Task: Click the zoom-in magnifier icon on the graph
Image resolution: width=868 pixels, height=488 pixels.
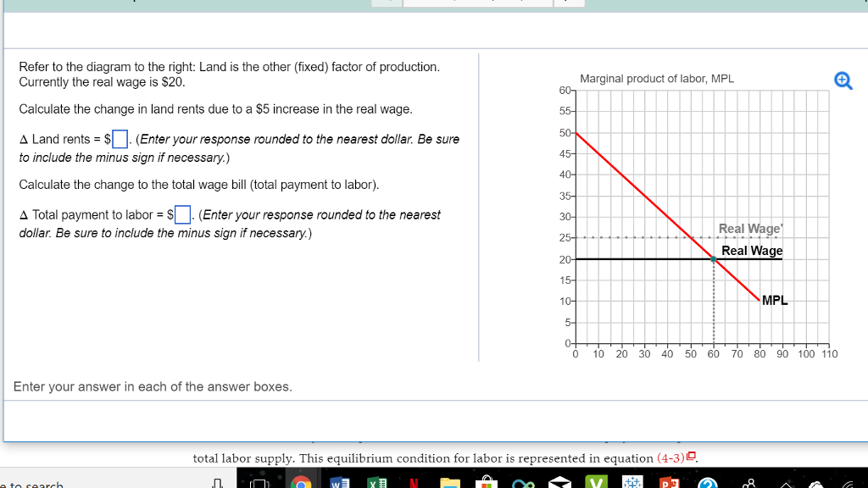Action: pyautogui.click(x=843, y=80)
